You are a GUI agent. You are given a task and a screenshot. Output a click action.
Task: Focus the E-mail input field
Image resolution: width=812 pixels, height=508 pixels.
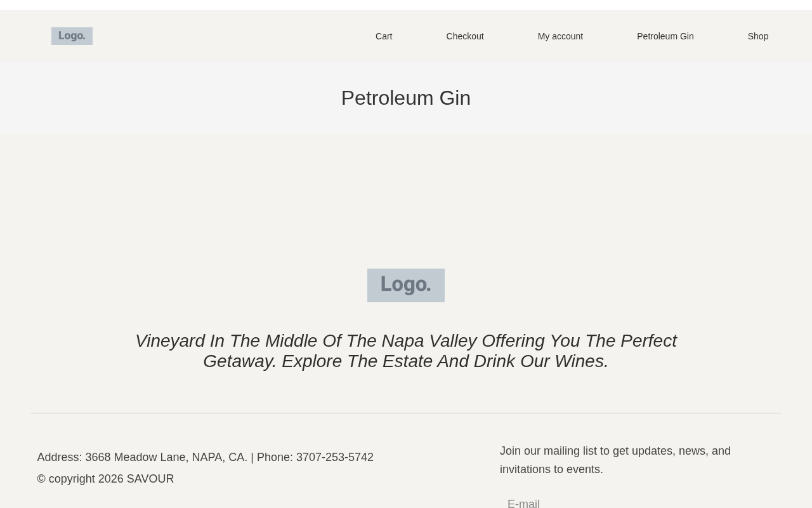tap(634, 503)
